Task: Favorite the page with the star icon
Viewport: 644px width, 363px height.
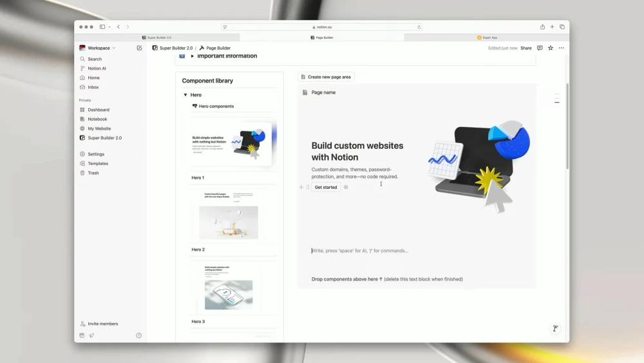Action: click(x=551, y=48)
